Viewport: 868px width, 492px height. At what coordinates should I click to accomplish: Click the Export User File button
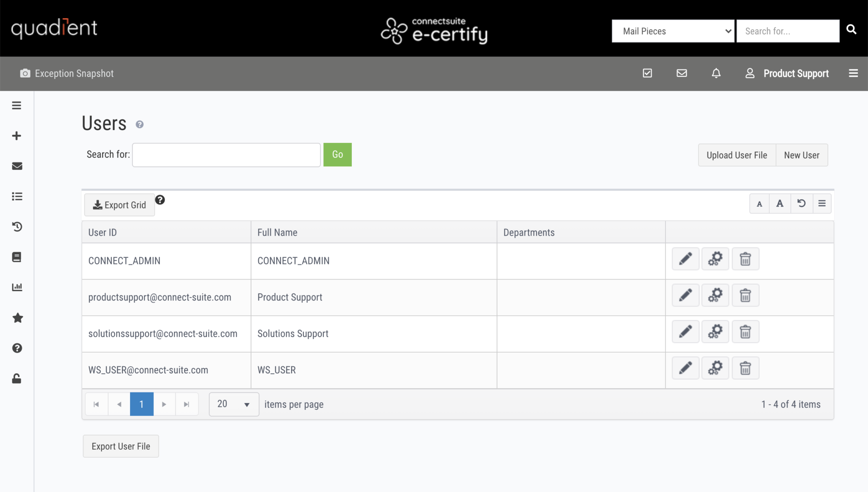click(x=121, y=446)
